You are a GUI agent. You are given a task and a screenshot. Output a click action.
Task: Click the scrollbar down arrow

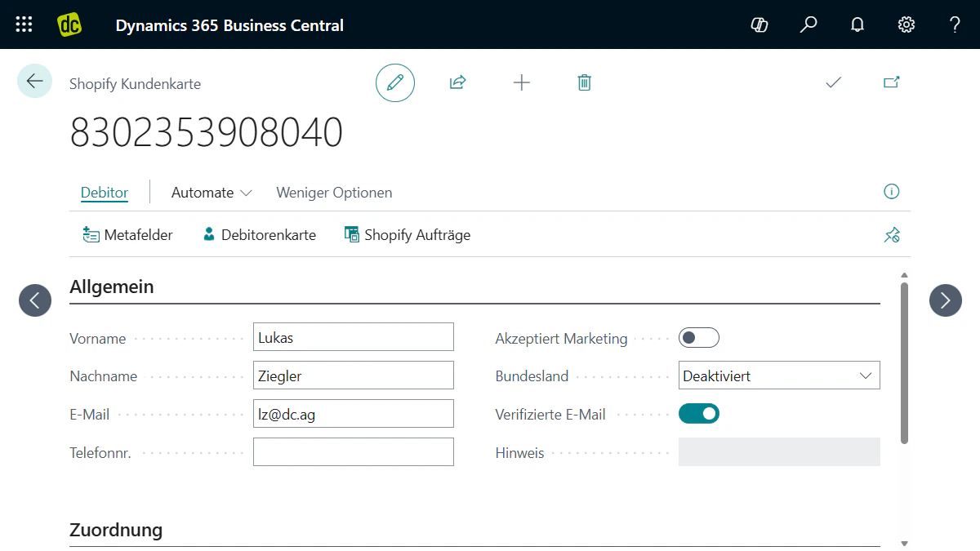(x=904, y=543)
